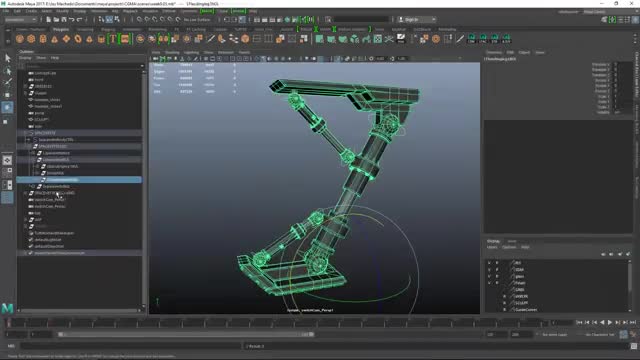
Task: Expand the SPACESUIT group in Outliner
Action: [26, 133]
